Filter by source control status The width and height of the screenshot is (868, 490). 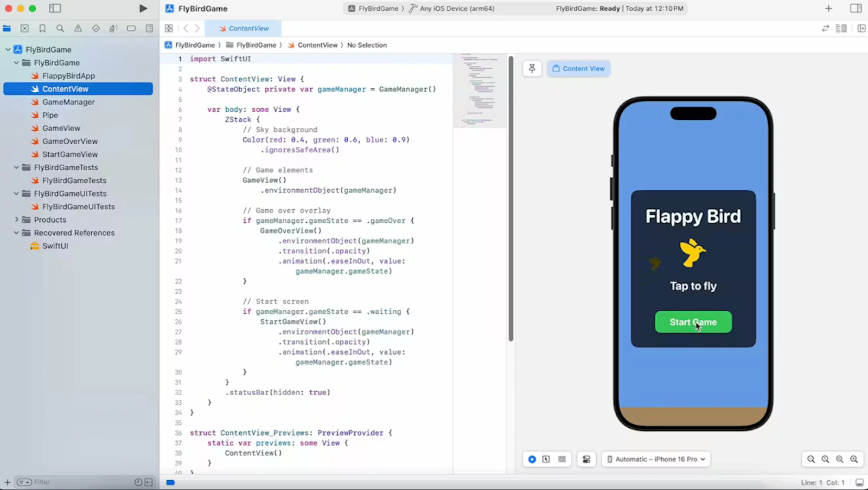tap(149, 482)
